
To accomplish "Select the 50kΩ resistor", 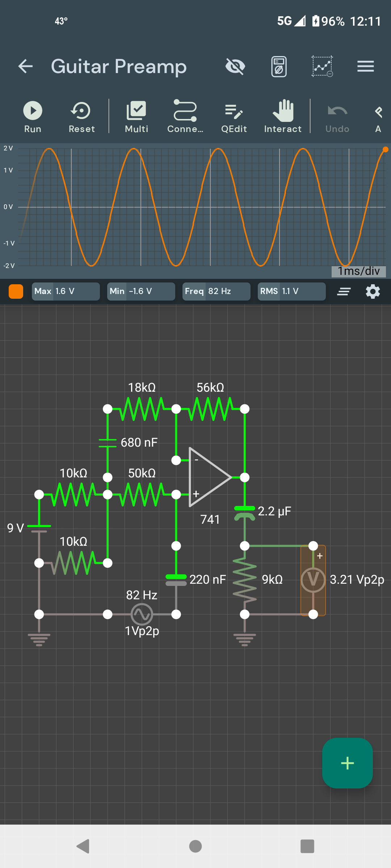I will [x=142, y=494].
